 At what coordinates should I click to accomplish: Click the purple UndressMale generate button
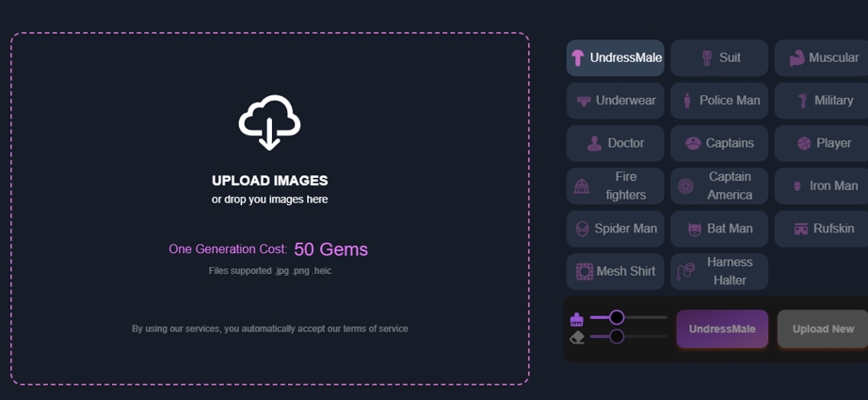point(722,328)
